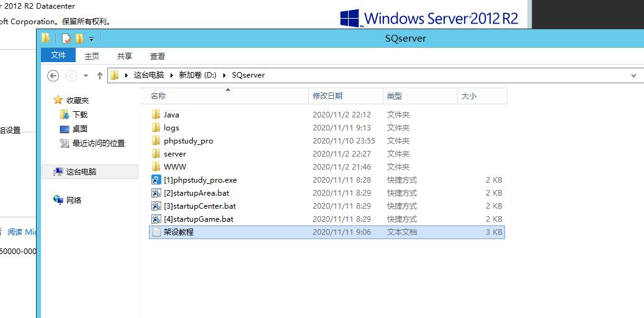Switch to the 共享 share tab
This screenshot has height=318, width=644.
pos(125,56)
